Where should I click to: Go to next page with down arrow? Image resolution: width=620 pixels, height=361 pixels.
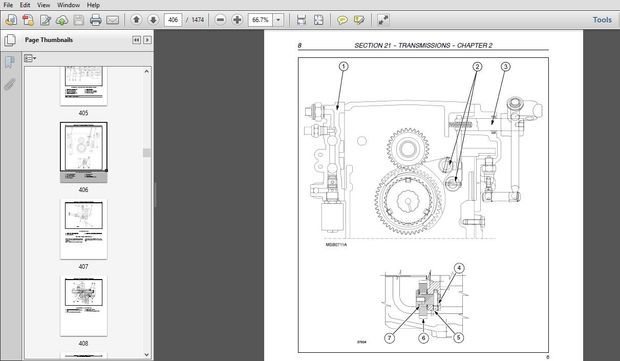pos(153,20)
